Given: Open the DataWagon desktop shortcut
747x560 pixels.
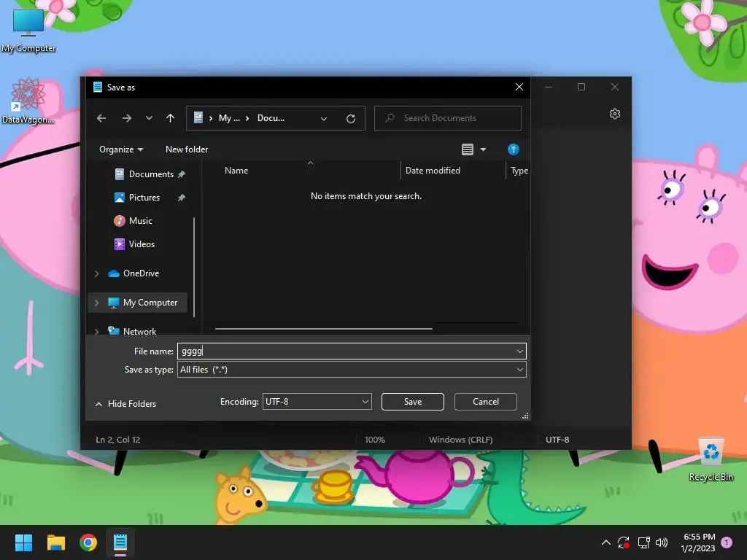Looking at the screenshot, I should [28, 101].
